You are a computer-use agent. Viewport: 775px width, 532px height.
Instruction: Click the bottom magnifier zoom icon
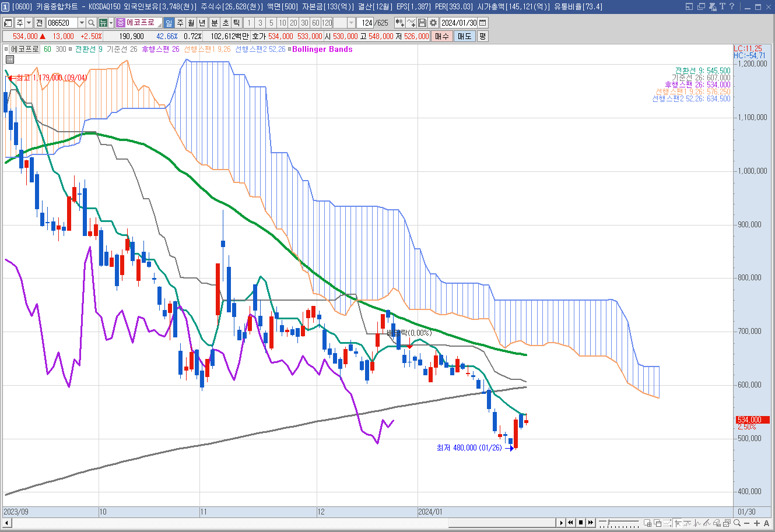(737, 523)
